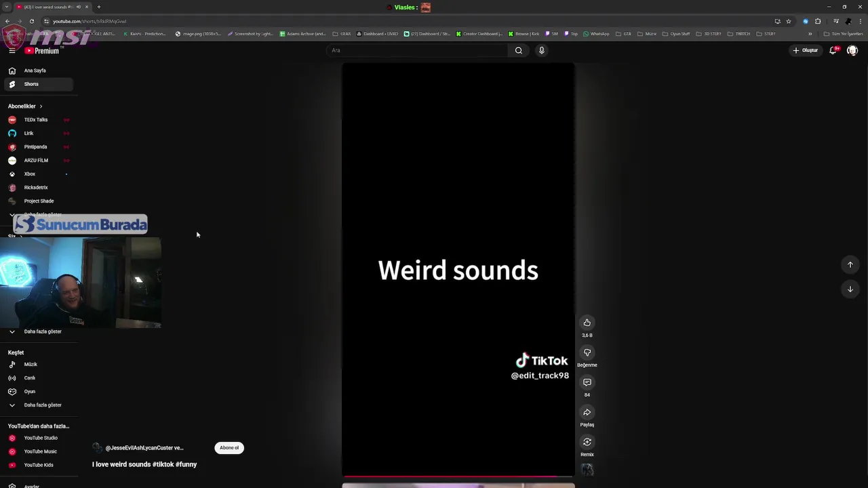868x488 pixels.
Task: Open the Kalshi - Prediction bookmark
Action: pyautogui.click(x=144, y=34)
